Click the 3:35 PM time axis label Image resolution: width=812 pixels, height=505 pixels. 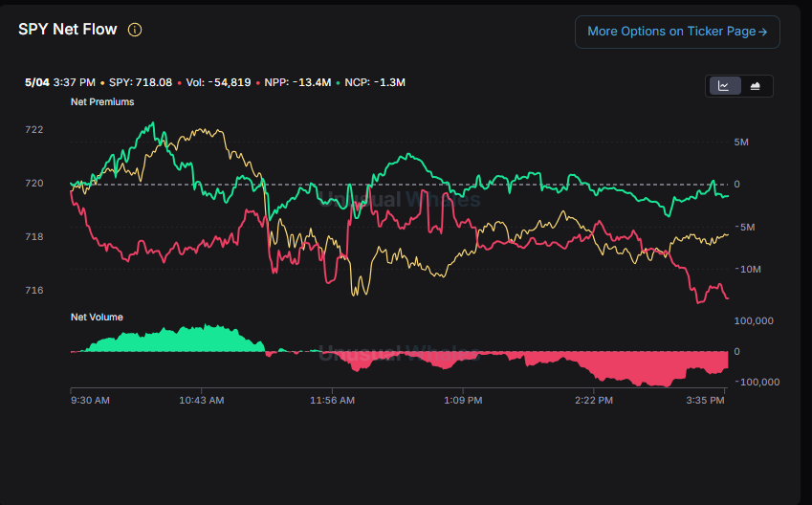(705, 401)
